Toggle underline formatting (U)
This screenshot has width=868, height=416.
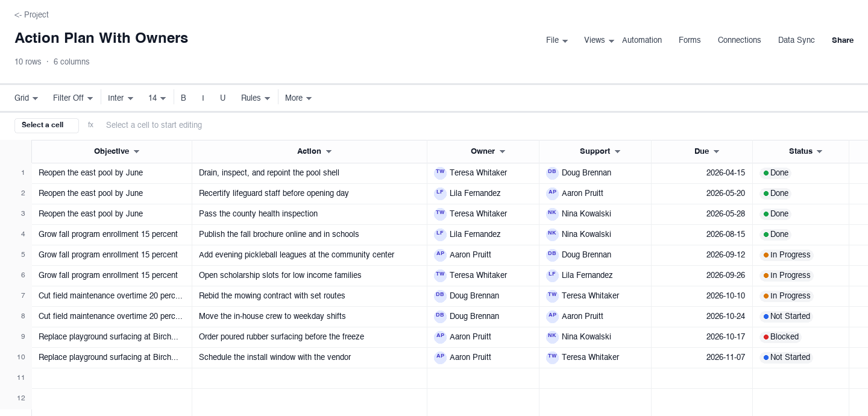point(222,98)
